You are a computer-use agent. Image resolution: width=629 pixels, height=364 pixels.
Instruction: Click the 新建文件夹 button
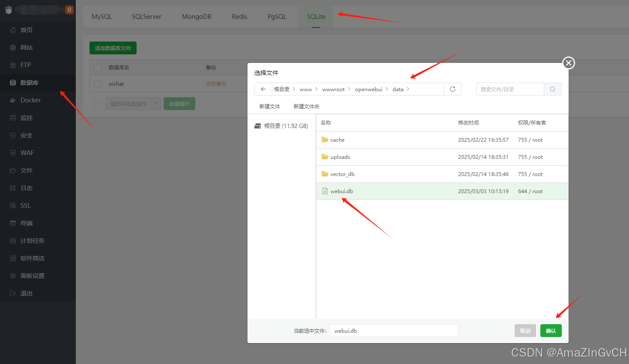pos(307,106)
